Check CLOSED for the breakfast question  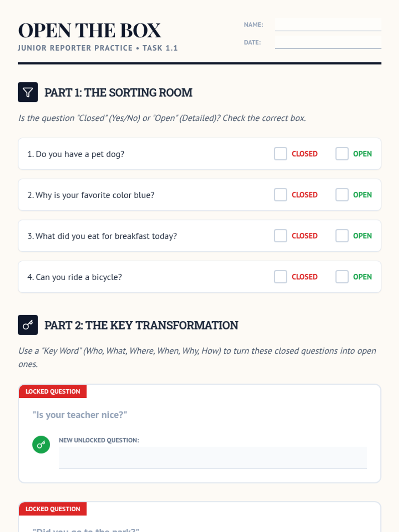pos(280,236)
